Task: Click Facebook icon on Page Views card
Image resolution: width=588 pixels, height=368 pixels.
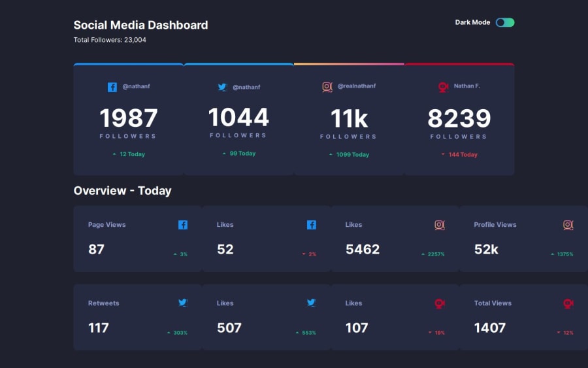Action: click(x=183, y=225)
